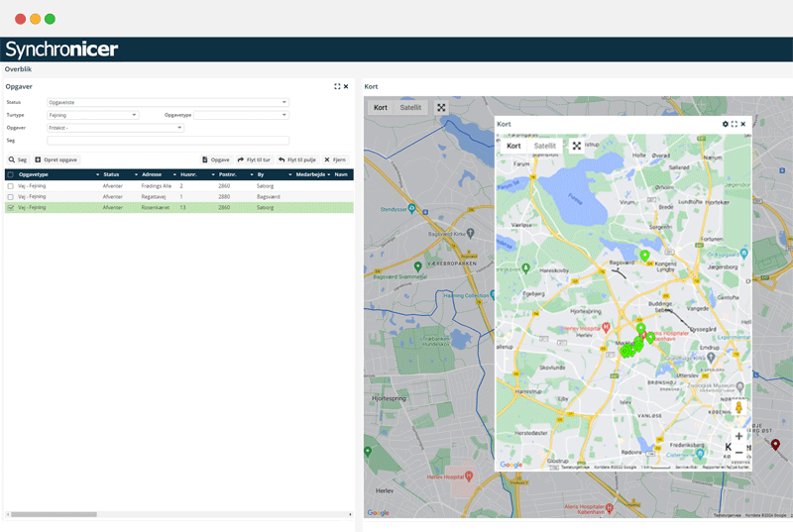793x532 pixels.
Task: Open the Postnr. column filter arrow
Action: [x=252, y=174]
